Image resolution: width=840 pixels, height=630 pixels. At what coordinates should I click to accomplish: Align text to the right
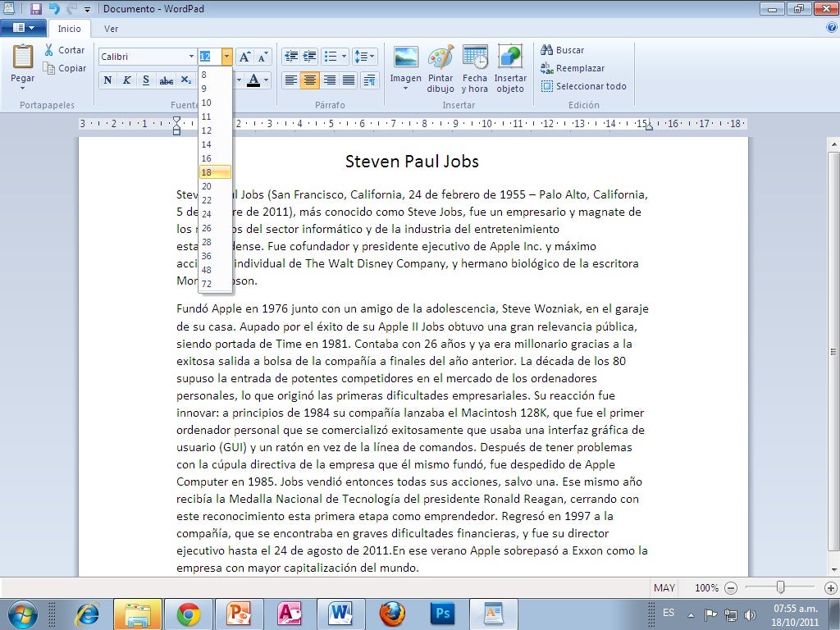coord(330,80)
